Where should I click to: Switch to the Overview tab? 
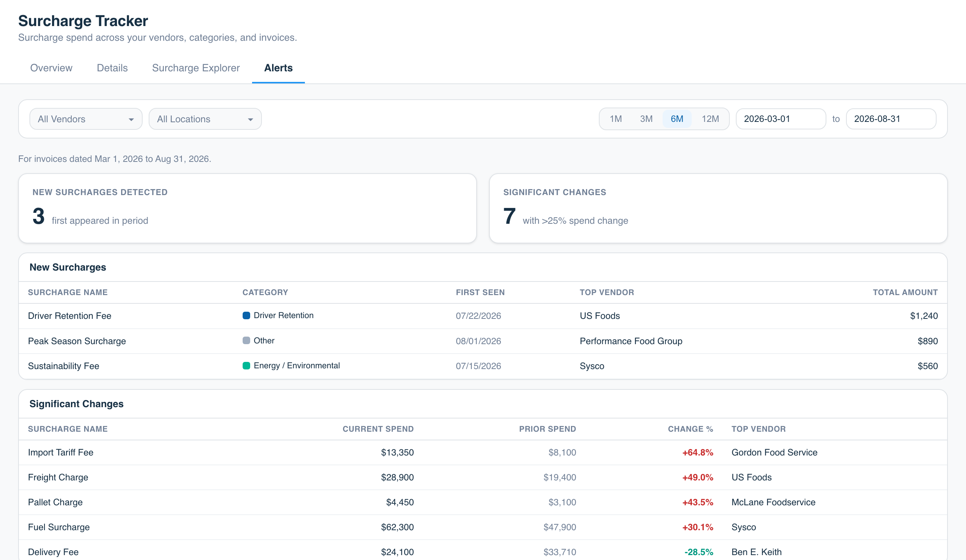tap(51, 68)
